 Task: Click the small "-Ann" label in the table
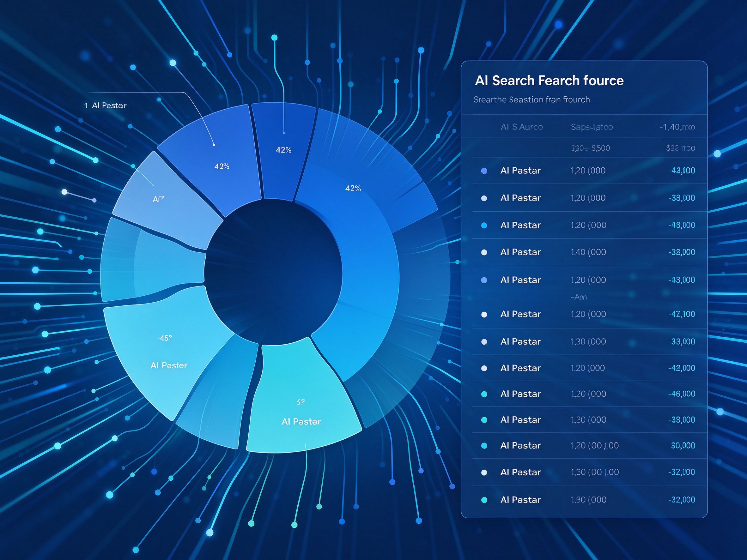(579, 297)
